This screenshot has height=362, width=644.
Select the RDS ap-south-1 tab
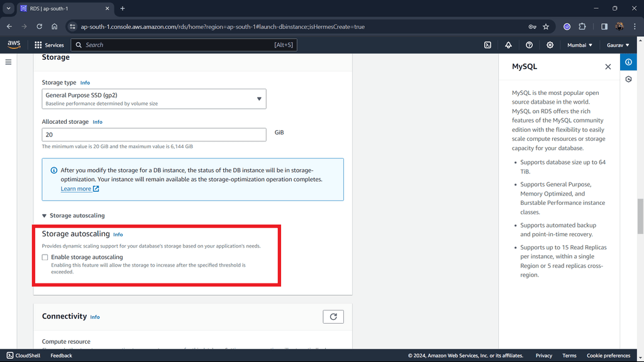[x=65, y=8]
